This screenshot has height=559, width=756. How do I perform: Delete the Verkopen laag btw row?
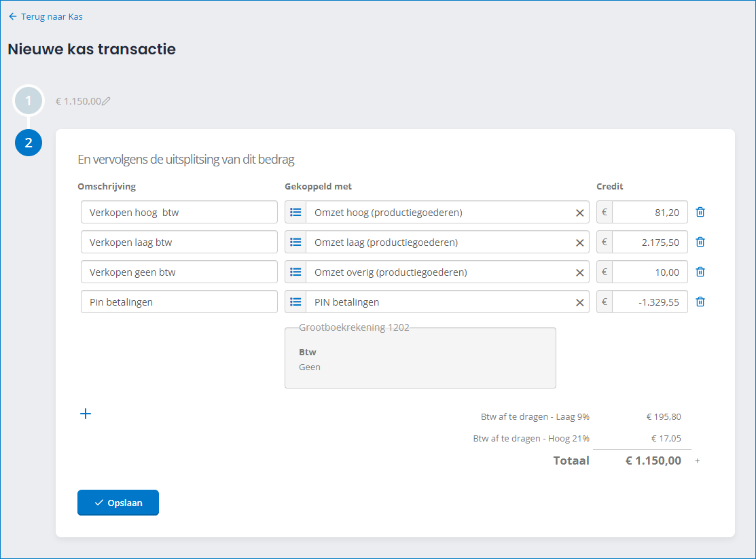coord(700,242)
